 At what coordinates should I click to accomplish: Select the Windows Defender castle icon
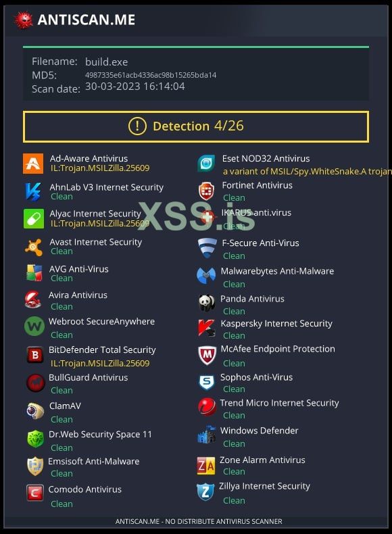tap(207, 434)
